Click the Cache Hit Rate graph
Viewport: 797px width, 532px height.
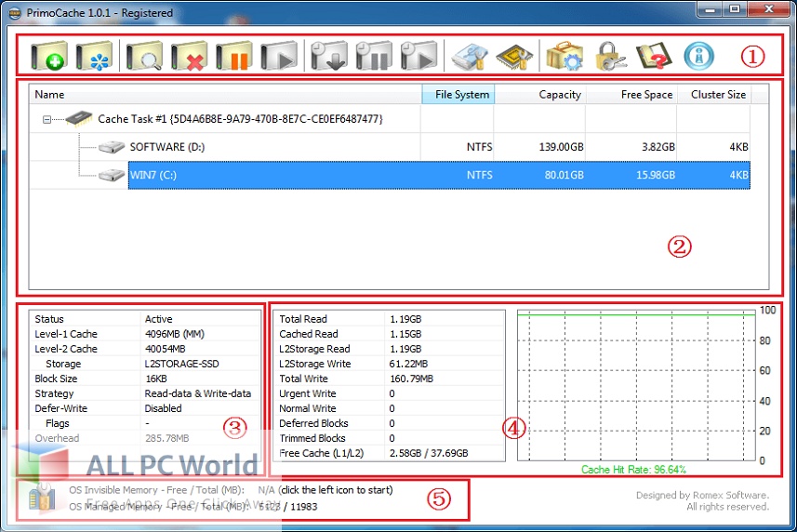636,385
